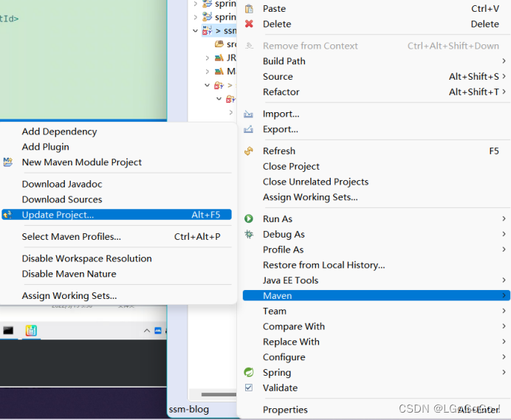Show hidden tray icons caret
The height and width of the screenshot is (420, 511).
coord(147,331)
